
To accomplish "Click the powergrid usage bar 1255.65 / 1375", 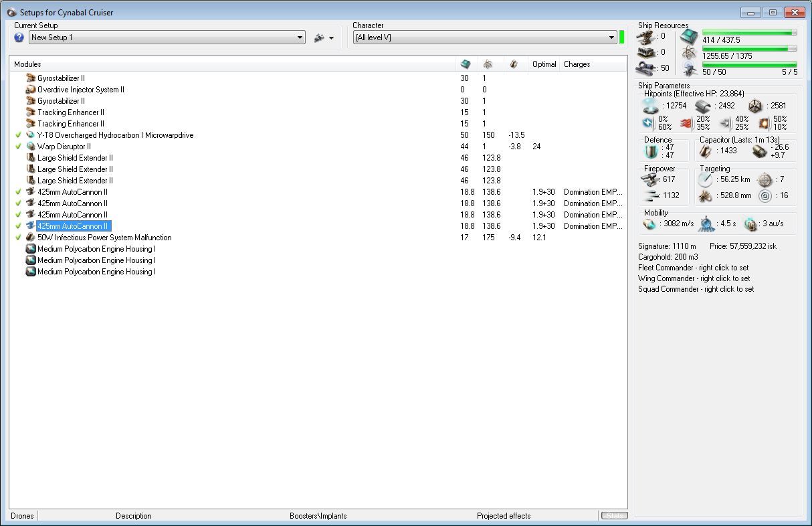I will tap(749, 48).
